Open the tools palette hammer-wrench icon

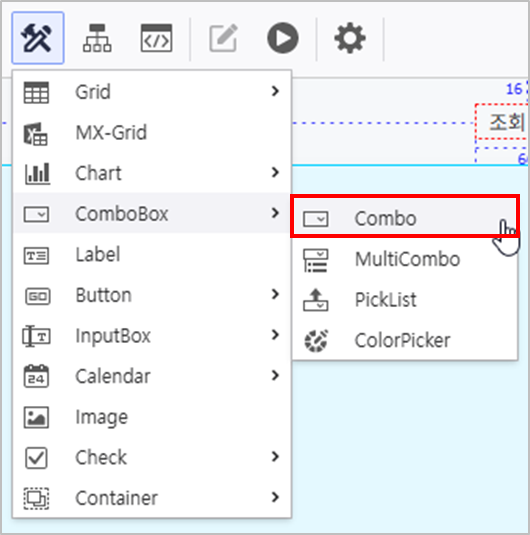38,38
